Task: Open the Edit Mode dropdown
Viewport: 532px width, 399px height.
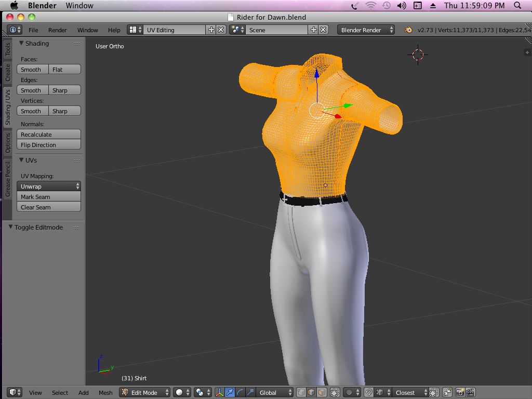Action: (145, 393)
